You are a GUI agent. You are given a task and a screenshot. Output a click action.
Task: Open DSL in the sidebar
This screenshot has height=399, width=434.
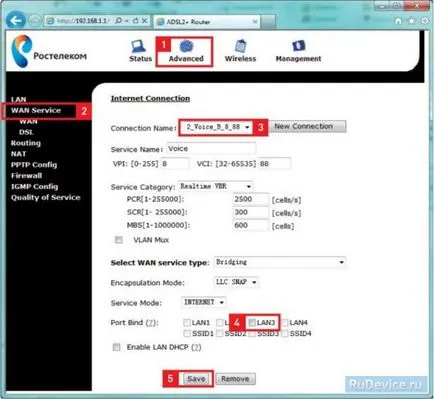coord(26,132)
